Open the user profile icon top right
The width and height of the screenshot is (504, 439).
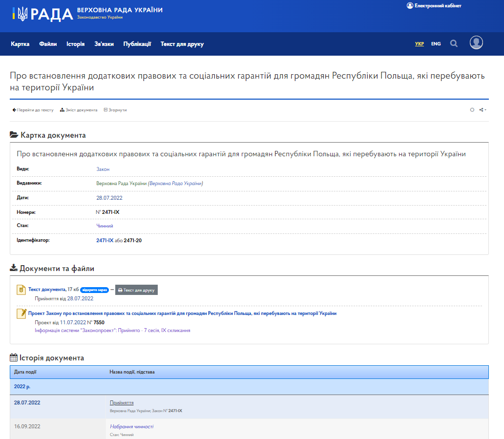click(476, 43)
